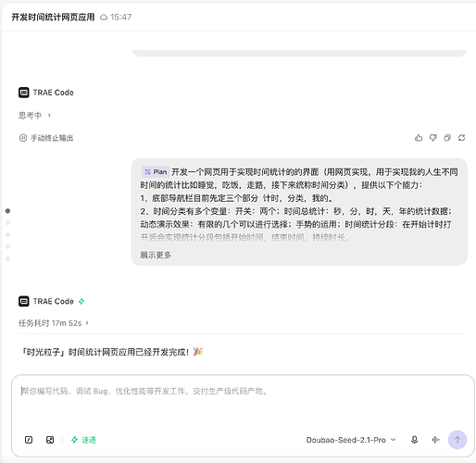
Task: Start voice input with microphone icon
Action: 415,440
